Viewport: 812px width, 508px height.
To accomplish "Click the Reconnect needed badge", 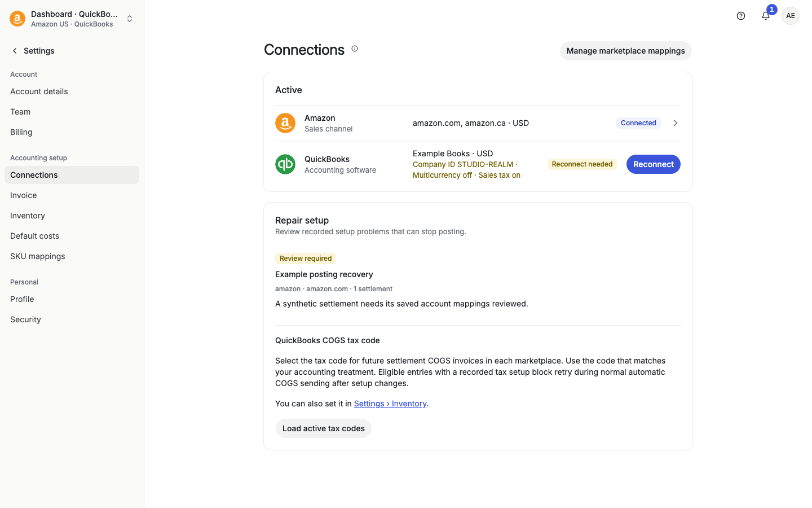I will (582, 164).
